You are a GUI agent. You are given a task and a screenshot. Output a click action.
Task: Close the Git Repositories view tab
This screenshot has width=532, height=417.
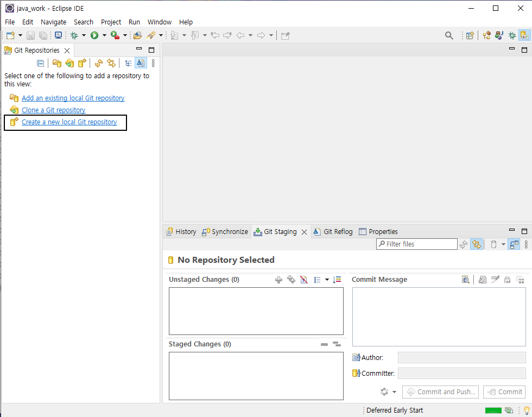[x=67, y=51]
